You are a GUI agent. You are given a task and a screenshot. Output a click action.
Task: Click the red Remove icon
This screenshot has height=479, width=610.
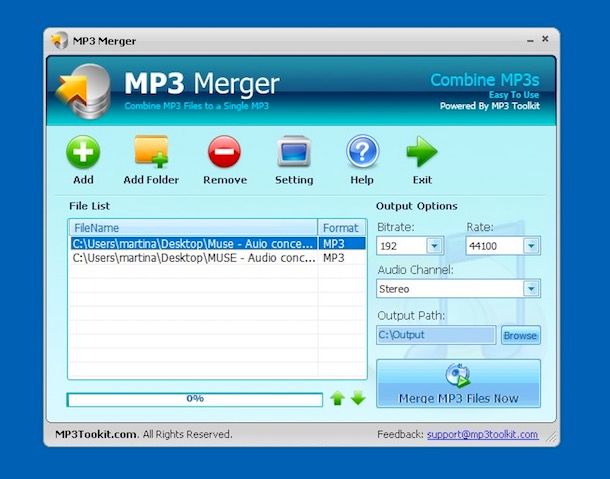[224, 152]
